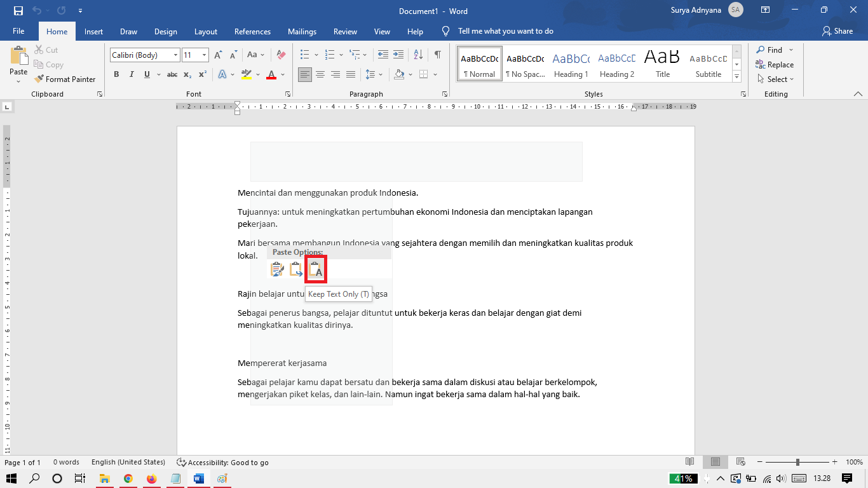Choose Merge Formatting paste option

[x=296, y=270]
